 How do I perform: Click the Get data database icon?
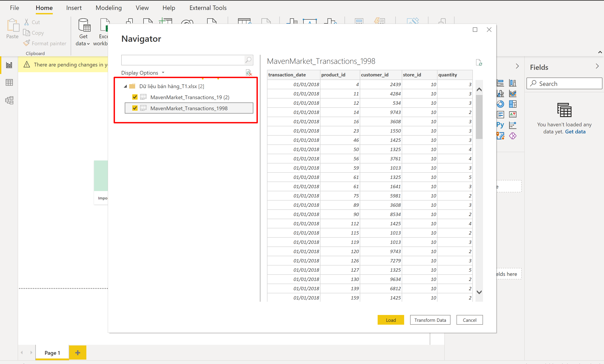(x=84, y=25)
